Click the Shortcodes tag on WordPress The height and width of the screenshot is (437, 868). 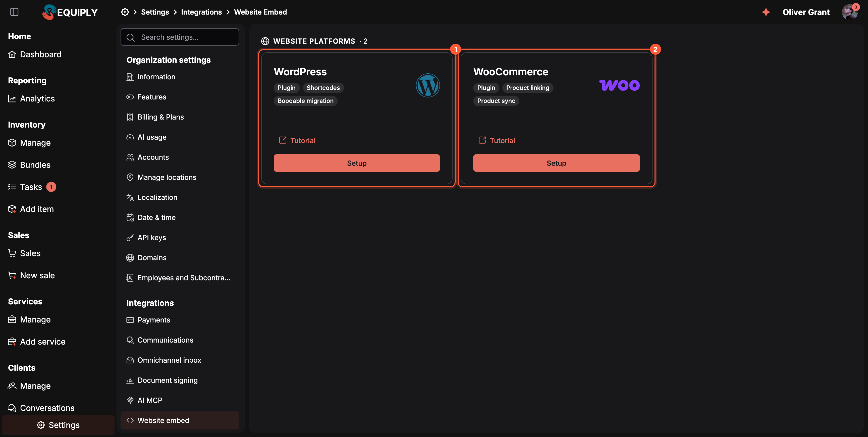(323, 88)
